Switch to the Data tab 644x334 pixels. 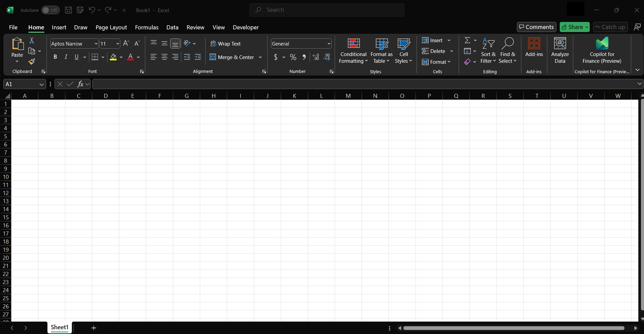coord(172,27)
